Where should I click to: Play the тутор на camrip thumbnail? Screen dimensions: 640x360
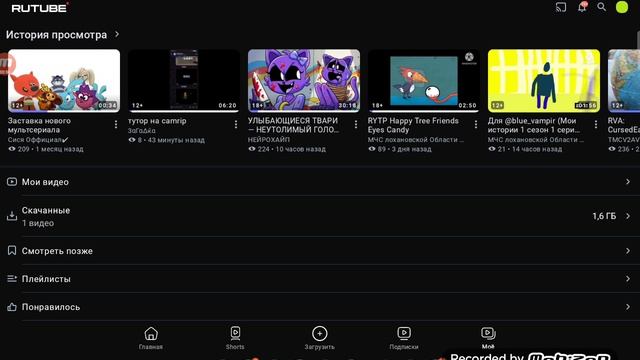click(x=184, y=81)
